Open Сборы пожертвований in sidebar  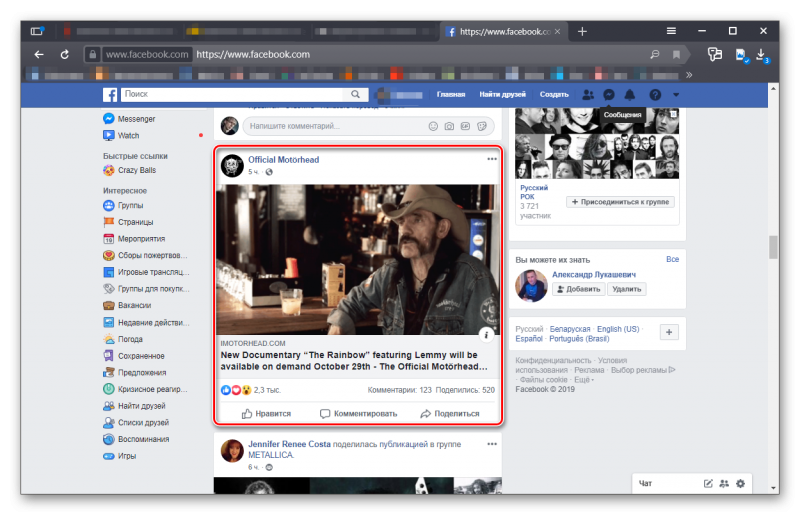point(145,255)
